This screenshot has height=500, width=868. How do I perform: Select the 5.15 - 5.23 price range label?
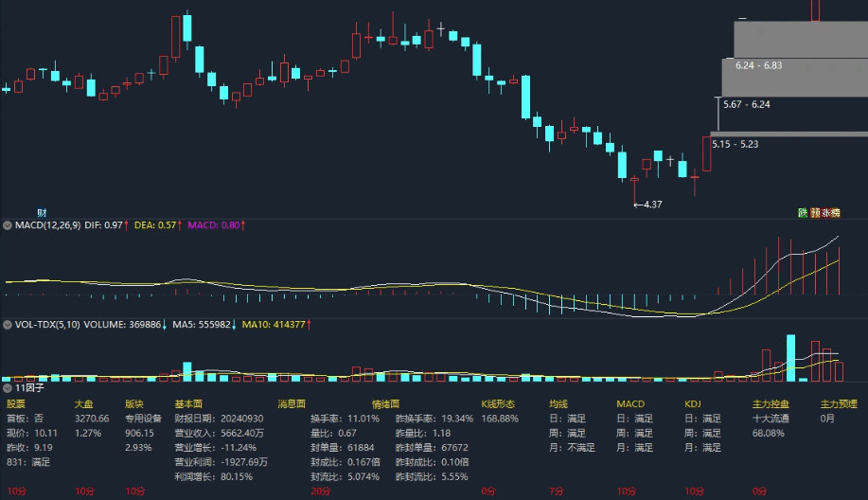pos(735,144)
